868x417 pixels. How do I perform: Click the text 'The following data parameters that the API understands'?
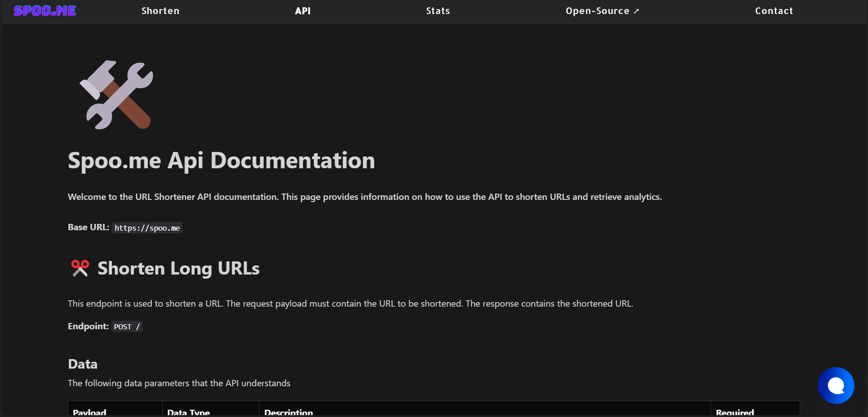click(x=179, y=383)
